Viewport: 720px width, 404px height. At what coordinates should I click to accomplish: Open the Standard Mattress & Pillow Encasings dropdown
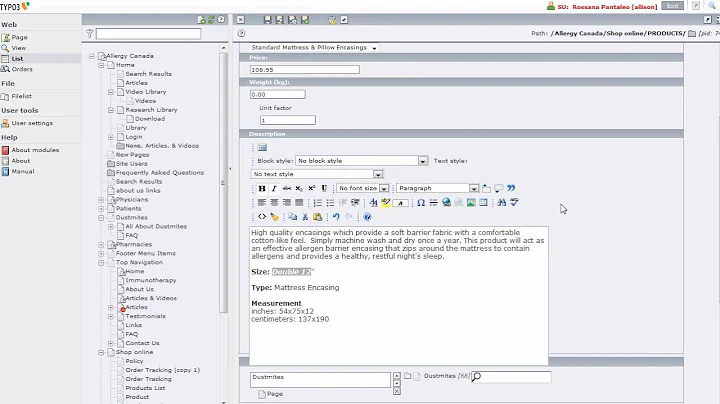click(314, 47)
